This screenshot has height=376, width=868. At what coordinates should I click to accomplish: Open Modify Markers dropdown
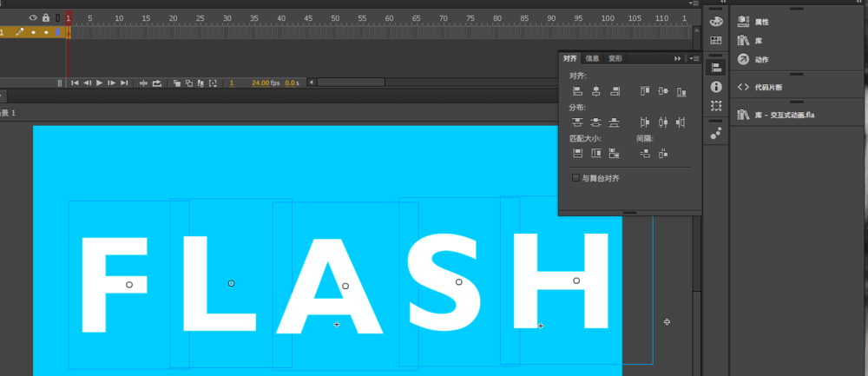coord(214,83)
